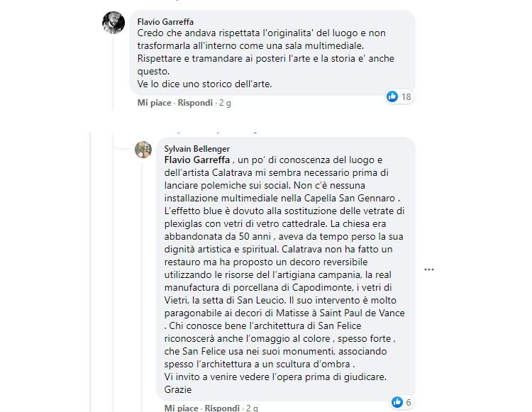This screenshot has height=412, width=532.
Task: Open the 2 g timestamp under Flavio's comment
Action: pos(225,103)
